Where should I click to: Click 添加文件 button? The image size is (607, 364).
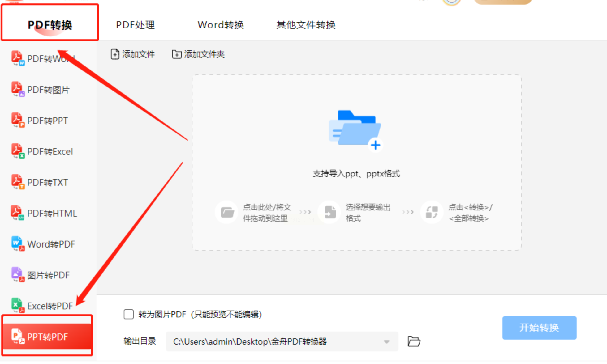(x=133, y=54)
